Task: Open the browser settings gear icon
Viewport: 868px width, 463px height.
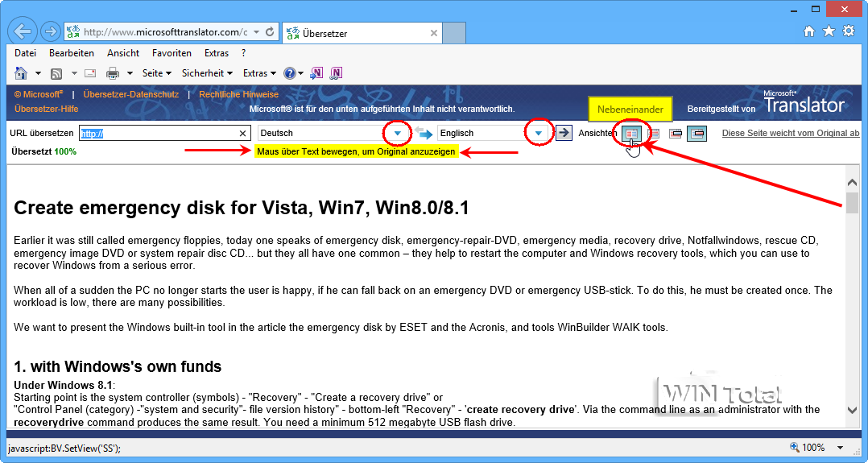Action: tap(849, 31)
